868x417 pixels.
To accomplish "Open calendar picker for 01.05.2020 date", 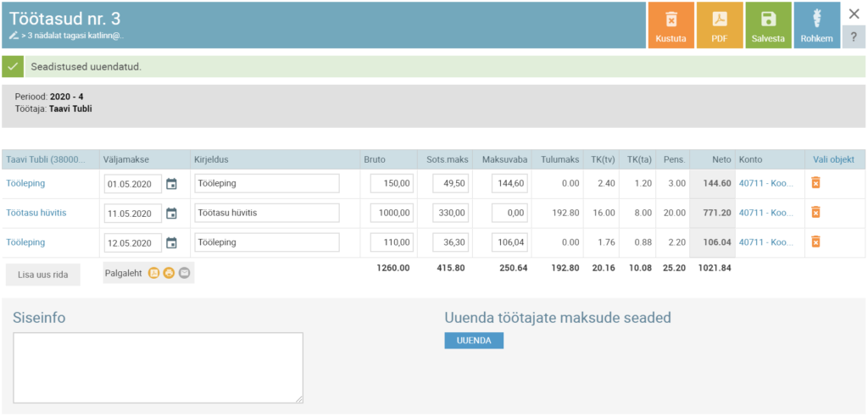I will point(171,184).
